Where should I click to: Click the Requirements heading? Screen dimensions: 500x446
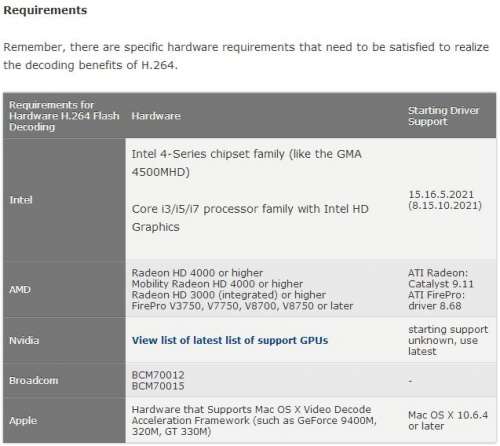pos(45,10)
